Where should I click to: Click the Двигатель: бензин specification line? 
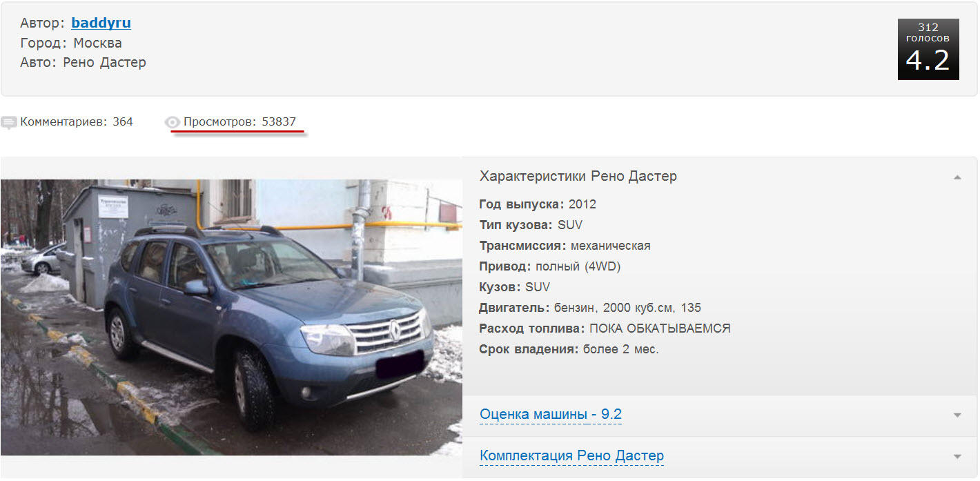(x=590, y=308)
